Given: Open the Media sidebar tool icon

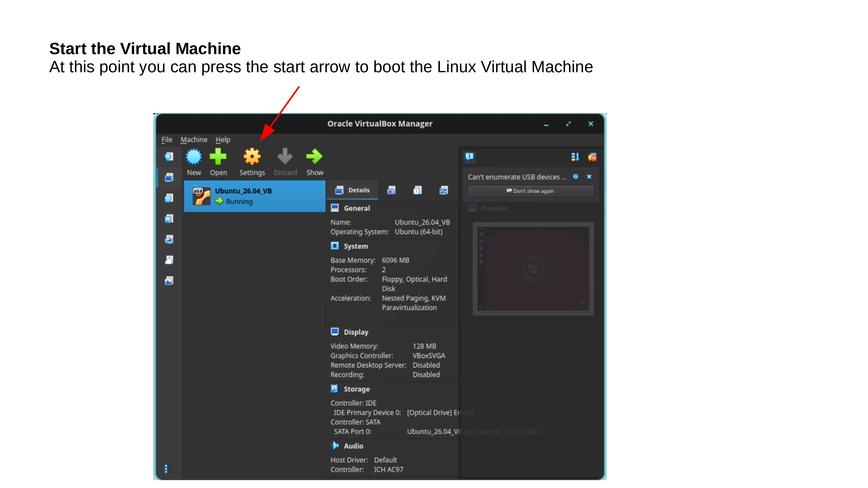Looking at the screenshot, I should click(169, 219).
